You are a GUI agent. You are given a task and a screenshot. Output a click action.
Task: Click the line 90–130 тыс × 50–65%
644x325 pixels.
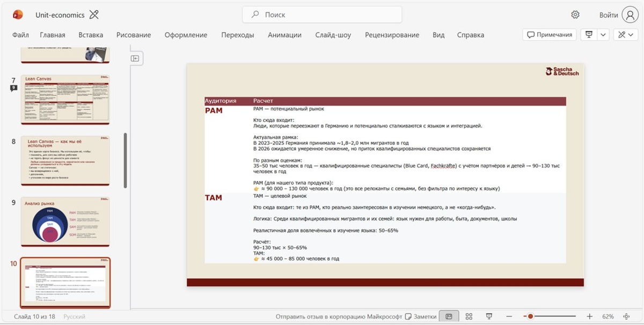tap(280, 248)
